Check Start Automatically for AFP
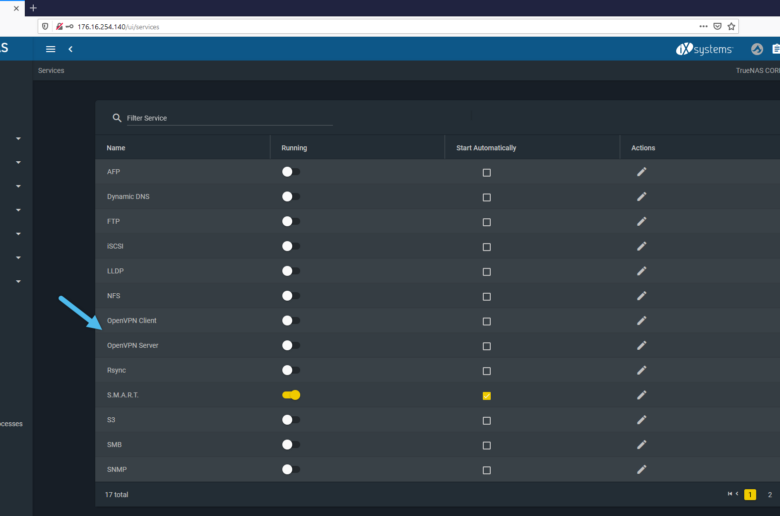Screen dimensions: 780x516 click(487, 173)
